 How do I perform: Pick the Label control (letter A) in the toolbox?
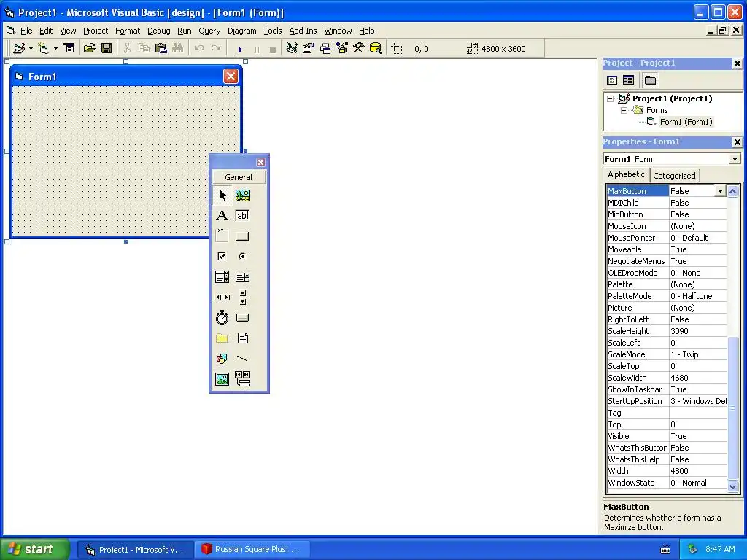pyautogui.click(x=222, y=216)
